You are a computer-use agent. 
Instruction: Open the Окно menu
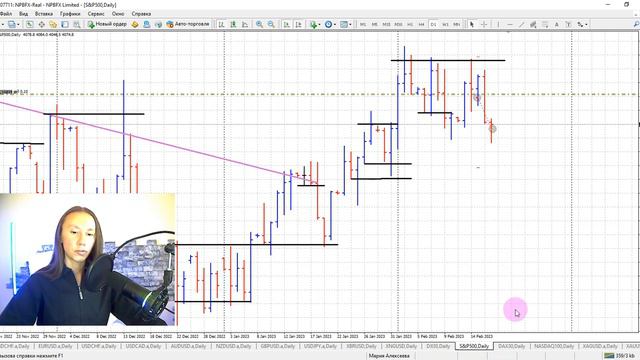click(x=118, y=13)
